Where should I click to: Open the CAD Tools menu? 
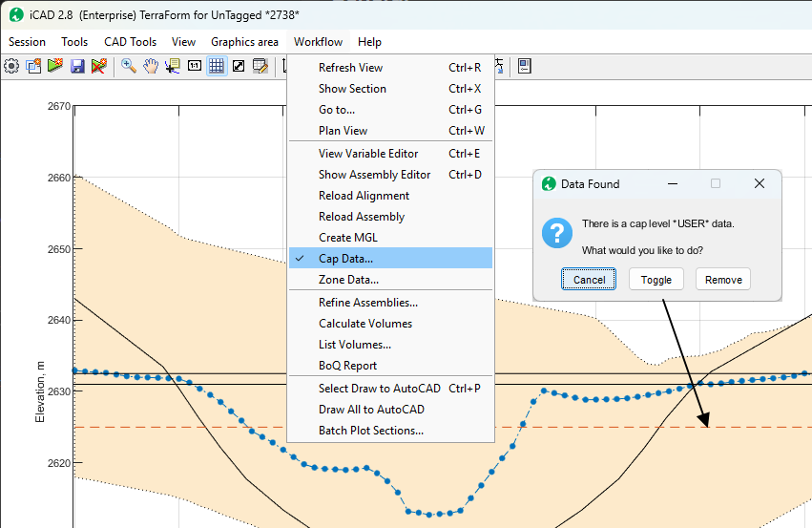tap(130, 42)
